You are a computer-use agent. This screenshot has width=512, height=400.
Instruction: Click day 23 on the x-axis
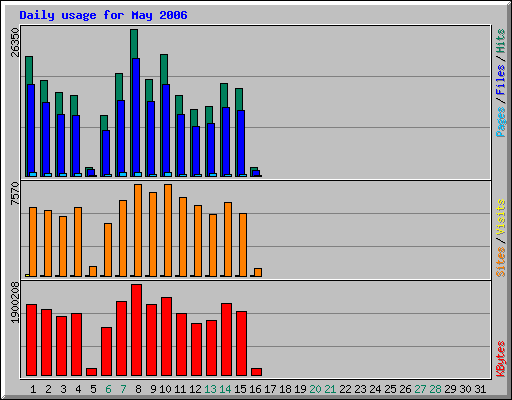click(x=360, y=389)
